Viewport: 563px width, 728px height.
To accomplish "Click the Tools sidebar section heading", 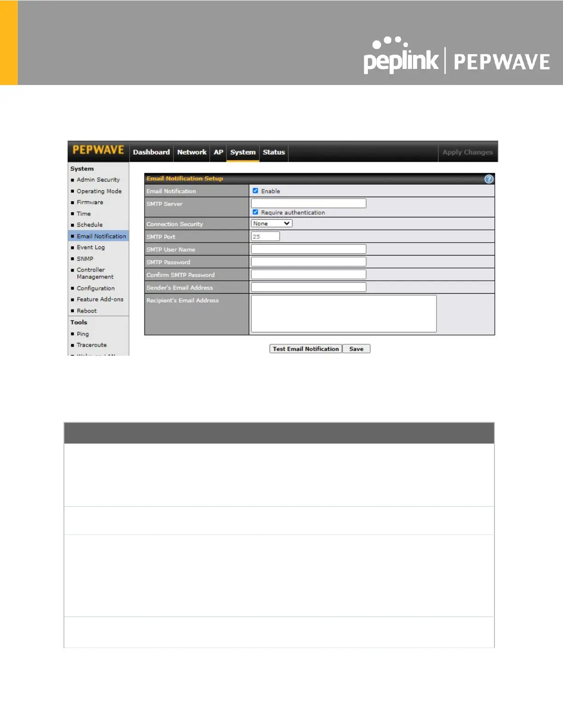I will point(79,322).
